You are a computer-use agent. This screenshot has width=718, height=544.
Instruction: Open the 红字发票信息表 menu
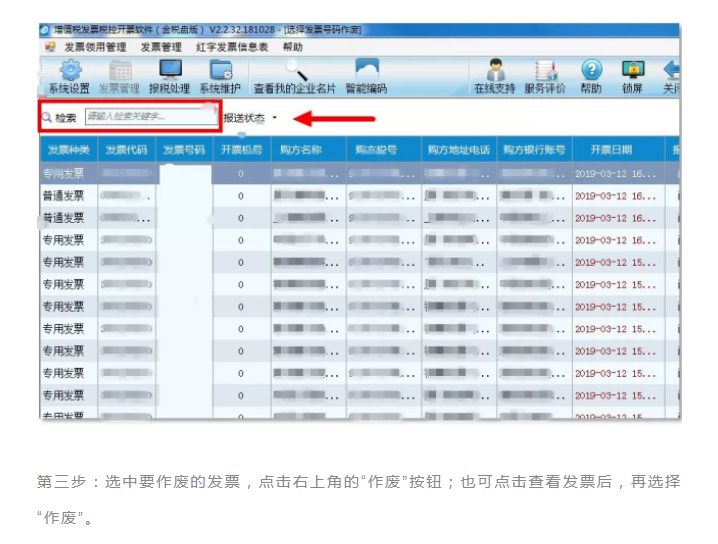[x=232, y=47]
